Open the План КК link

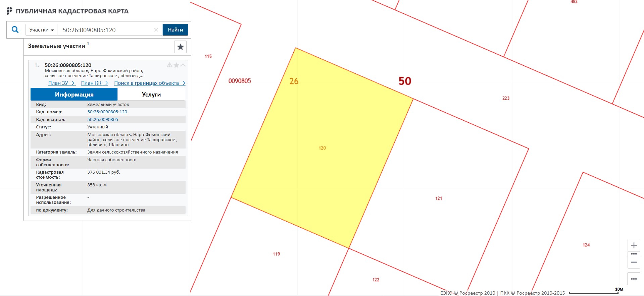[94, 83]
